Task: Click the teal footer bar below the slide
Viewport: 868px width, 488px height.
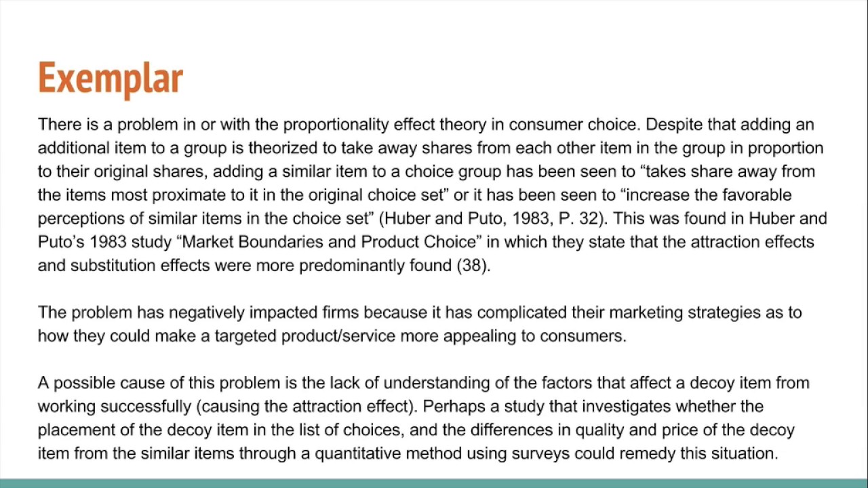Action: pos(434,483)
